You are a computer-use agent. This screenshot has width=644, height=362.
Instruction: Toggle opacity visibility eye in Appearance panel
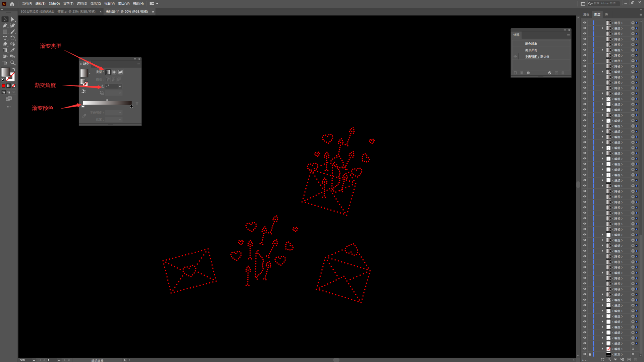516,57
